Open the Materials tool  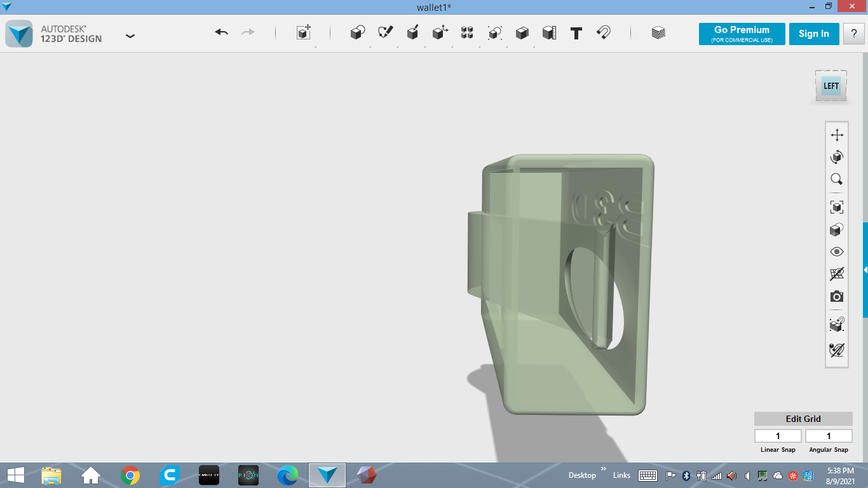658,33
